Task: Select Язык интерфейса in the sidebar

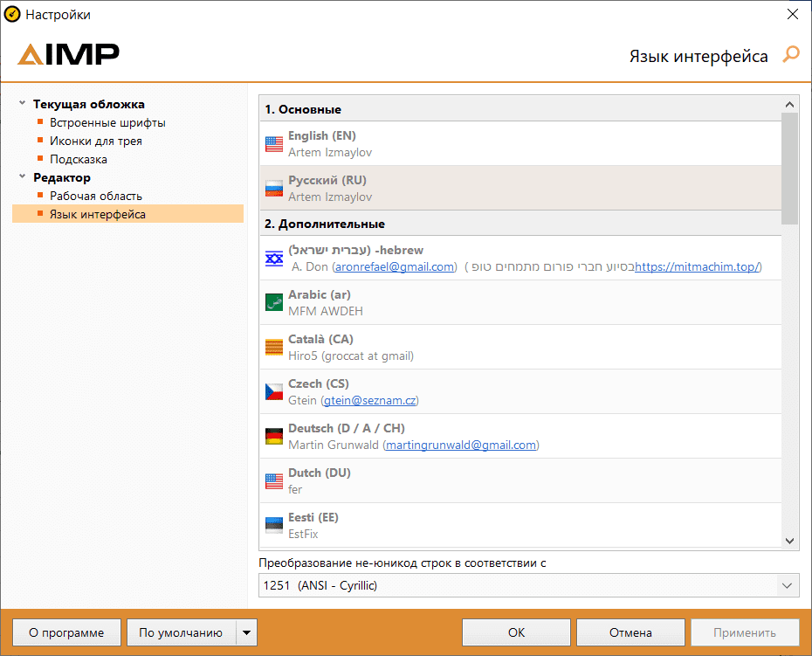Action: pos(127,214)
